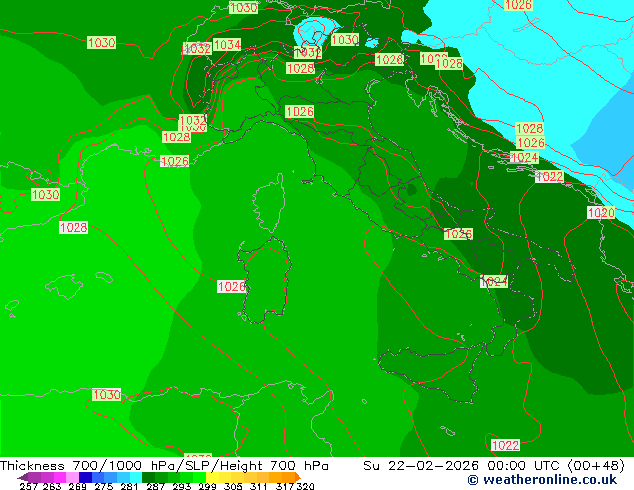
Task: Click the legend value 305
Action: tap(232, 486)
